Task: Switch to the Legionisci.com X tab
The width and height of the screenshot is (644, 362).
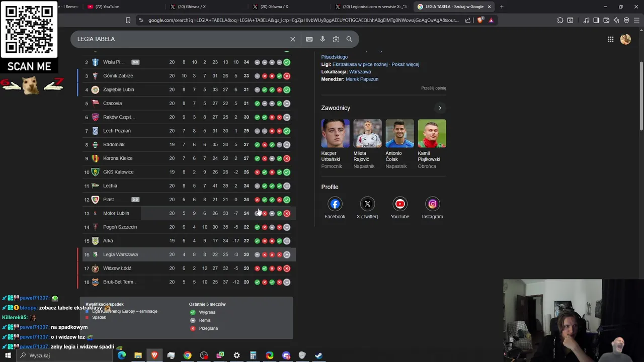Action: [371, 7]
